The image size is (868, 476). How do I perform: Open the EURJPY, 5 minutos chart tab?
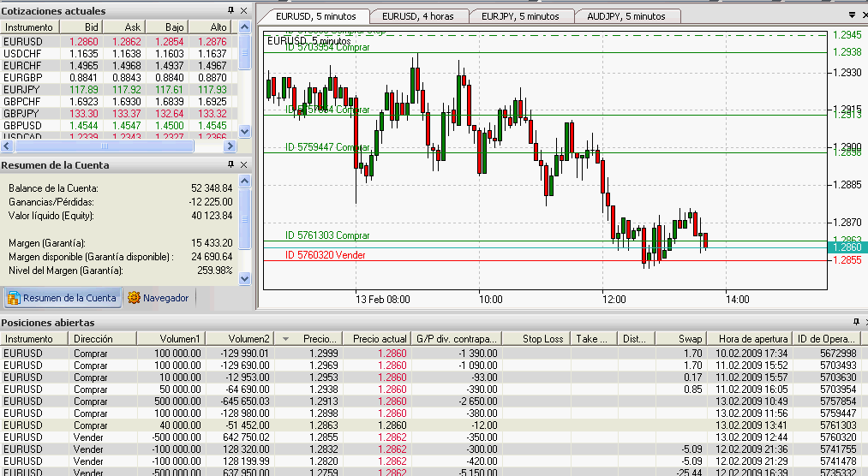tap(520, 16)
